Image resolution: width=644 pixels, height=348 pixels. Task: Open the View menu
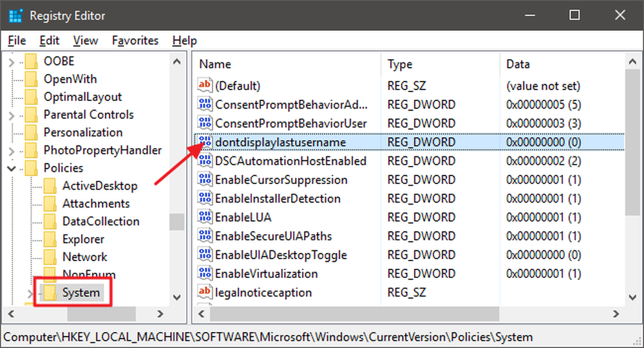pyautogui.click(x=86, y=41)
